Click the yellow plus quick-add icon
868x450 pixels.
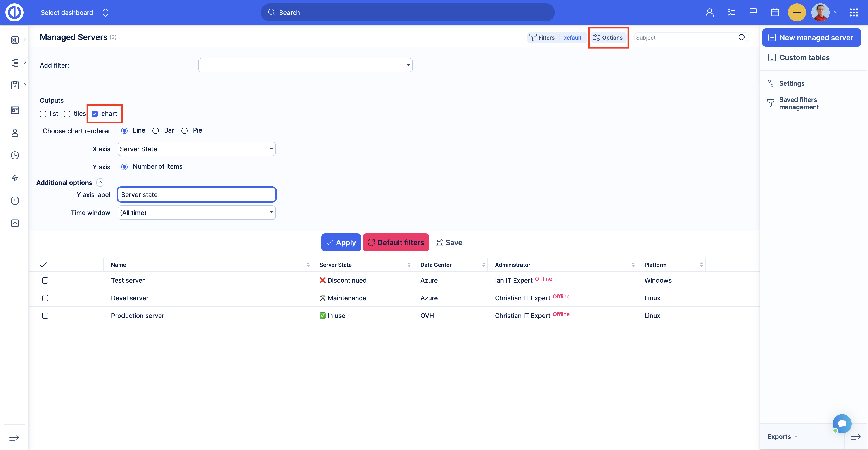coord(797,12)
